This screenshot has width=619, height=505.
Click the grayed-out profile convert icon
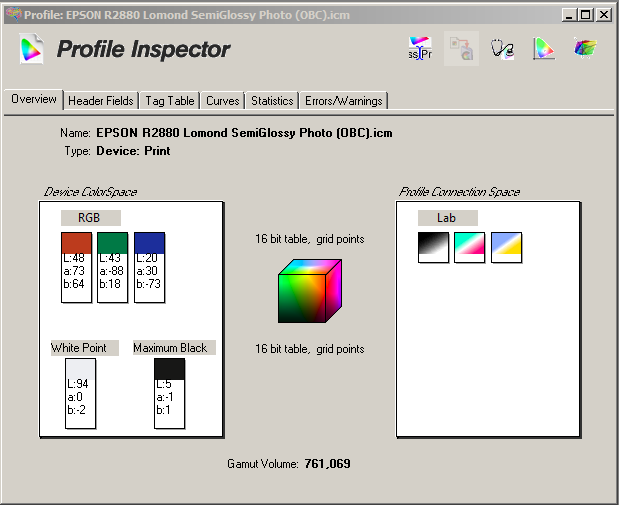[461, 48]
